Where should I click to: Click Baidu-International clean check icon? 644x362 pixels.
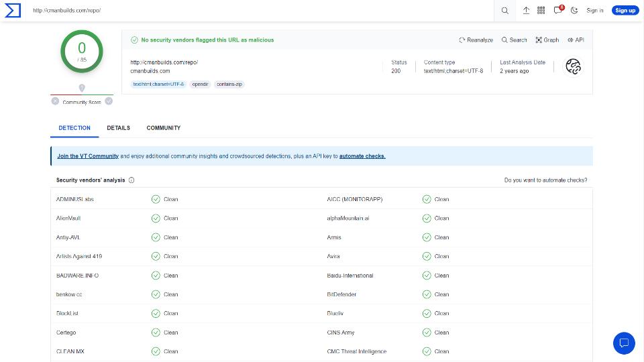point(427,276)
